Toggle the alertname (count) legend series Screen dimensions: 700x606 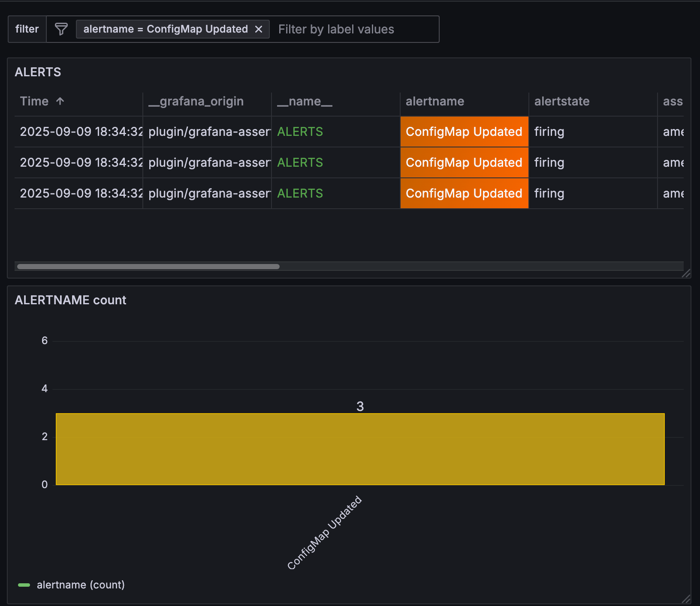[81, 585]
